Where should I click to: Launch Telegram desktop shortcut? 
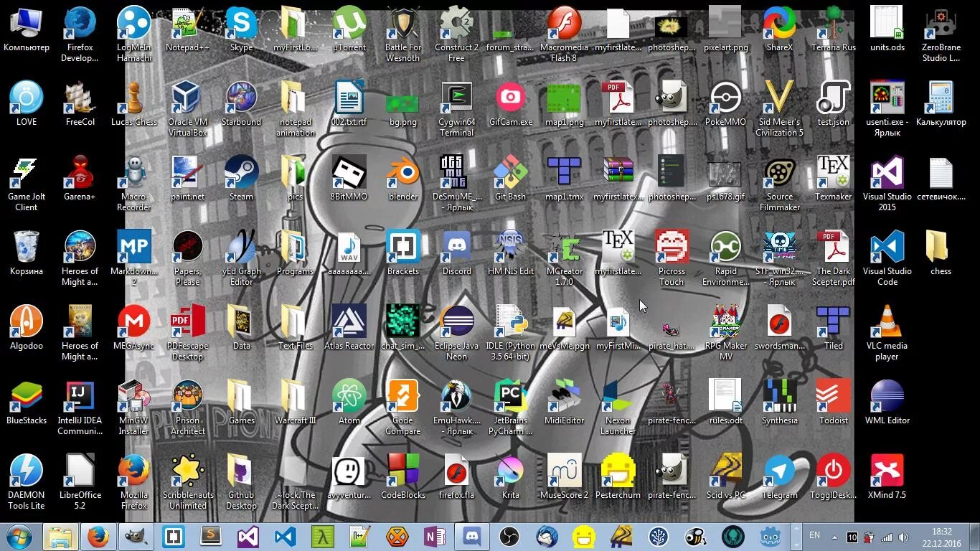780,478
